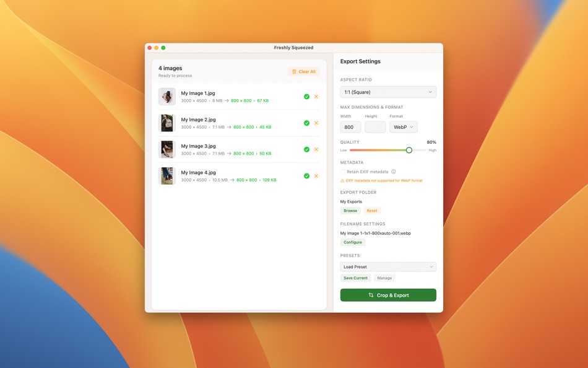Open the WebP format dropdown
Viewport: 588px width, 368px height.
(x=403, y=126)
